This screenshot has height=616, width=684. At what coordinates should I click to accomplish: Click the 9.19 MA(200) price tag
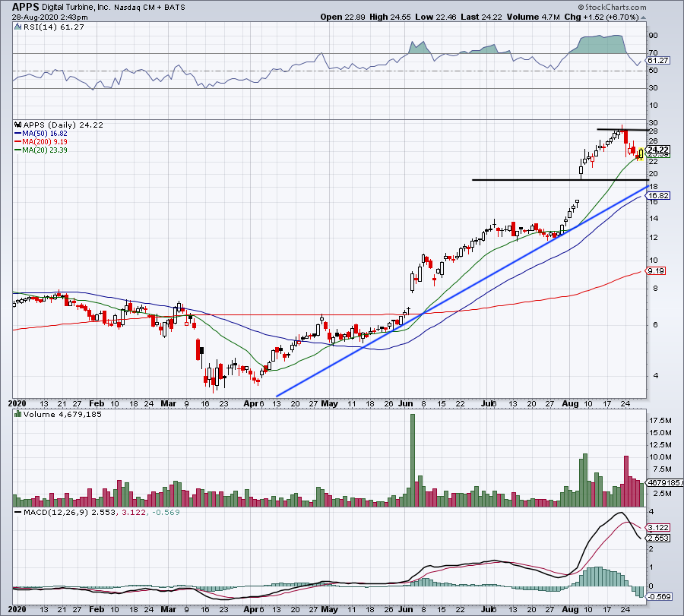coord(656,271)
